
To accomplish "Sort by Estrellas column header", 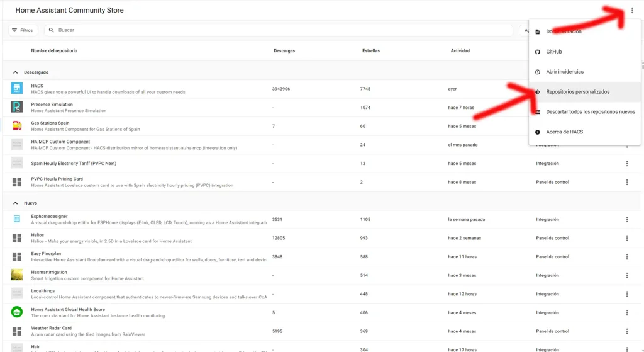I will [371, 50].
